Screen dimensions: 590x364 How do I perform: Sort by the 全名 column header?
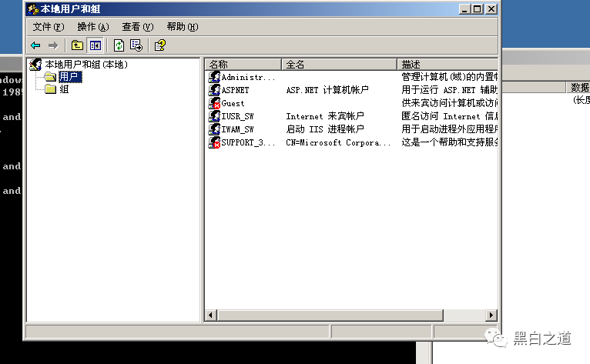[x=339, y=64]
